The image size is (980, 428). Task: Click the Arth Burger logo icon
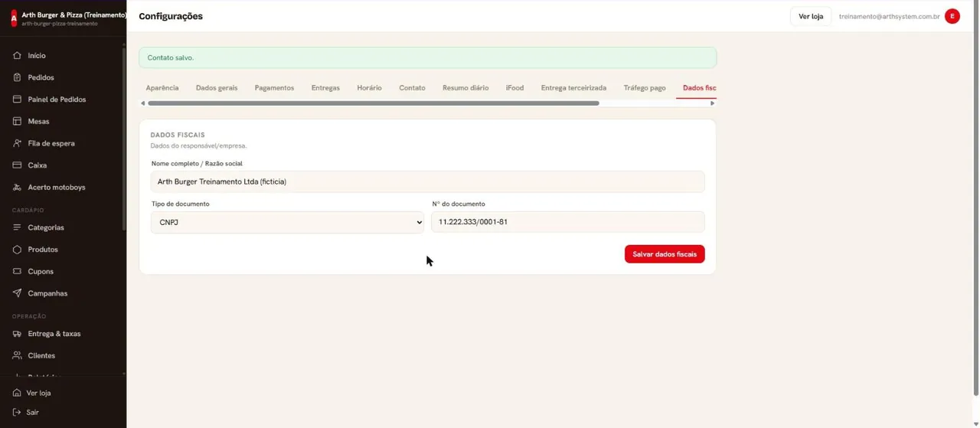pyautogui.click(x=13, y=18)
